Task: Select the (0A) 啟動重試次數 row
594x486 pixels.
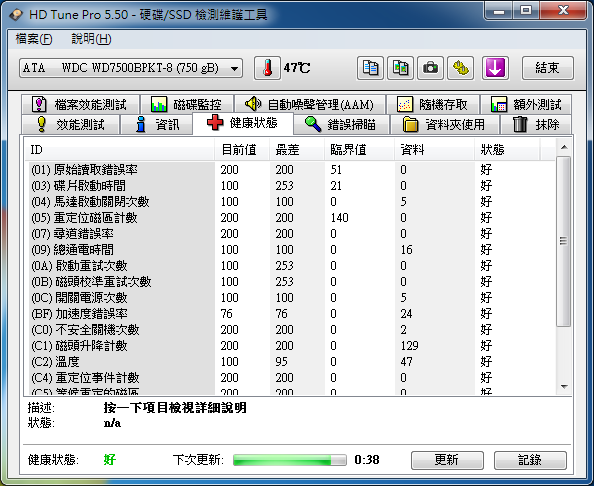Action: [292, 266]
